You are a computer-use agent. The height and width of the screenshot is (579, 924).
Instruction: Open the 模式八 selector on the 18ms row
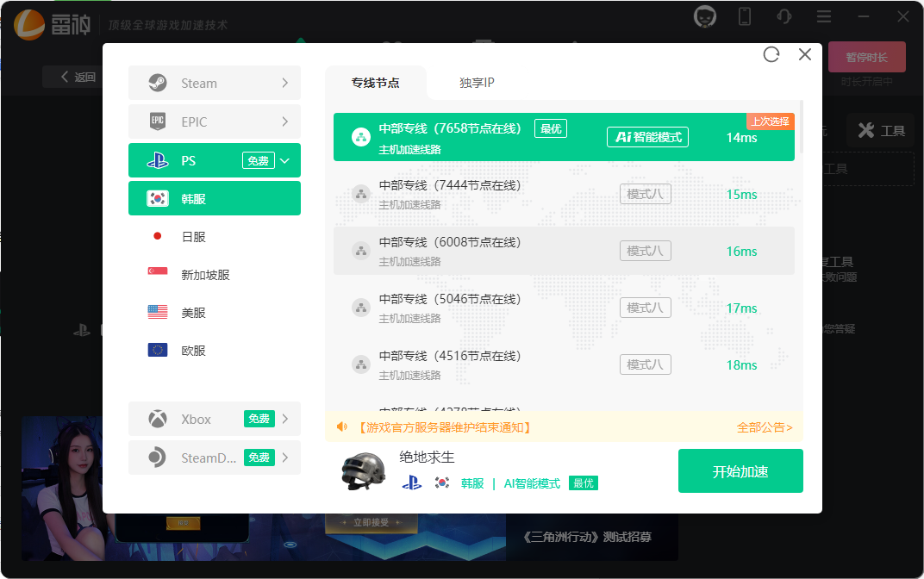point(646,364)
